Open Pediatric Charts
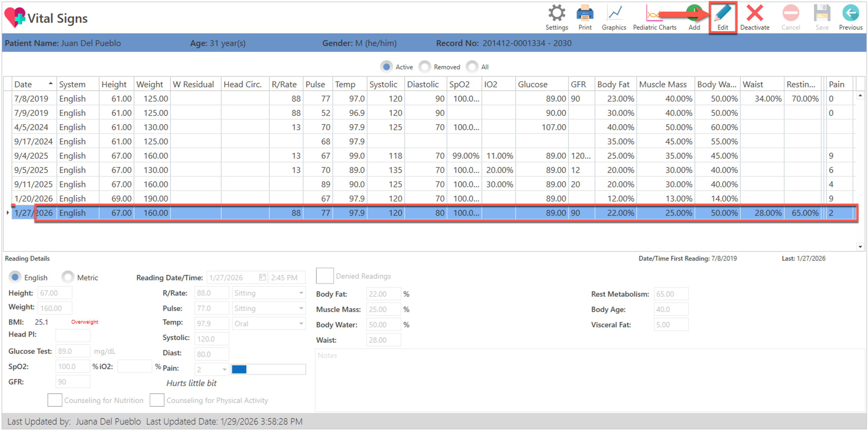 tap(654, 14)
